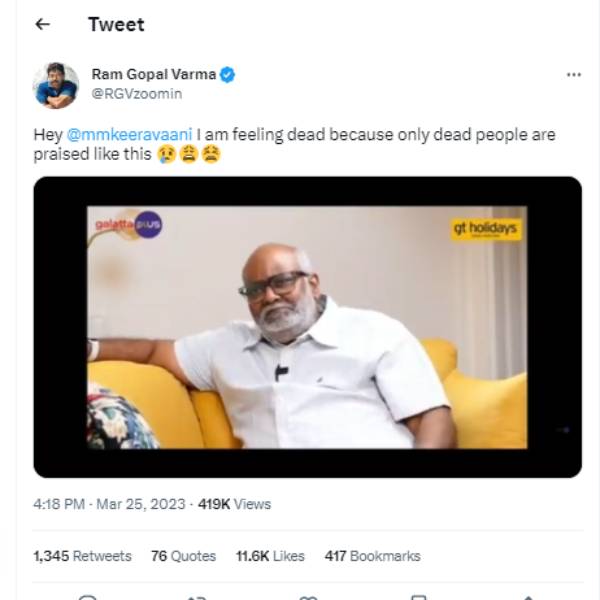Screen dimensions: 600x600
Task: Open the tweet's three-dot more menu
Action: click(573, 75)
